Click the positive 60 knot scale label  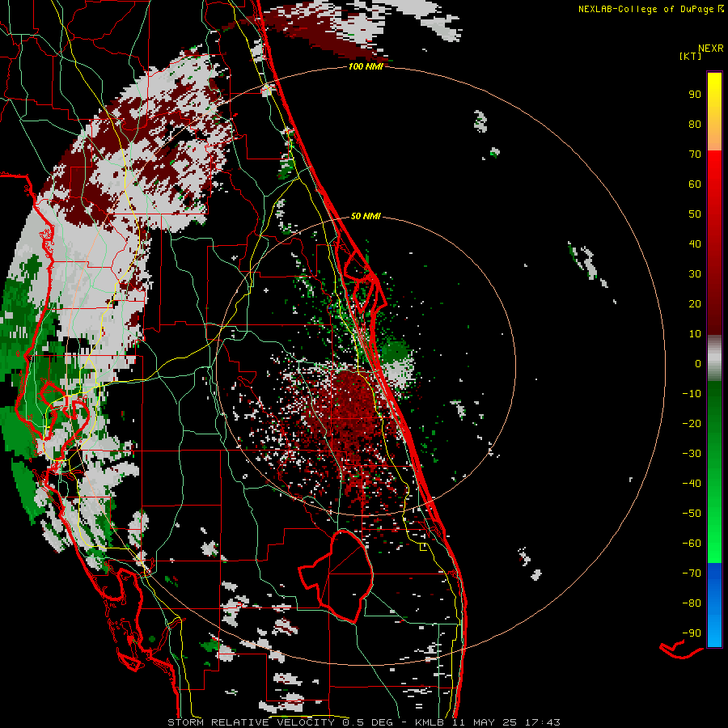pyautogui.click(x=695, y=184)
